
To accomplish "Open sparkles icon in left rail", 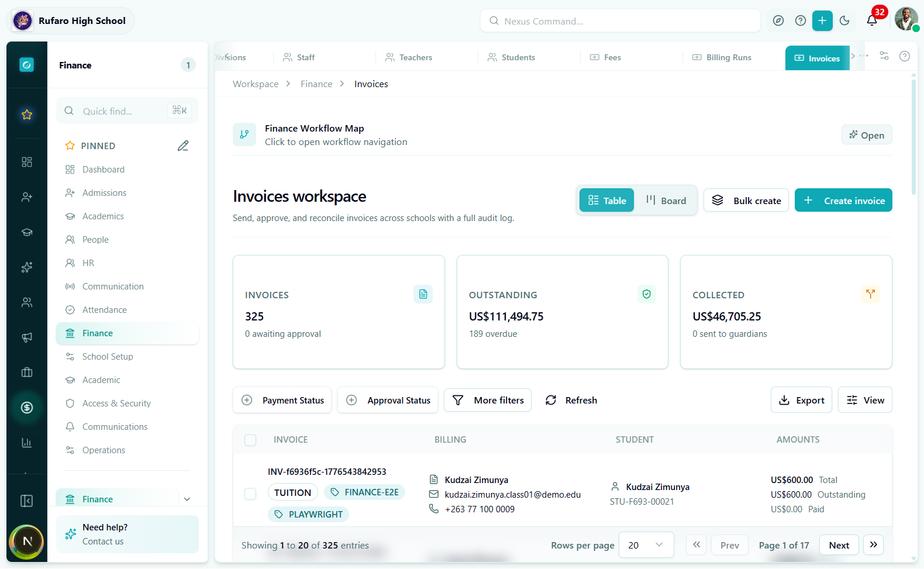I will point(27,267).
